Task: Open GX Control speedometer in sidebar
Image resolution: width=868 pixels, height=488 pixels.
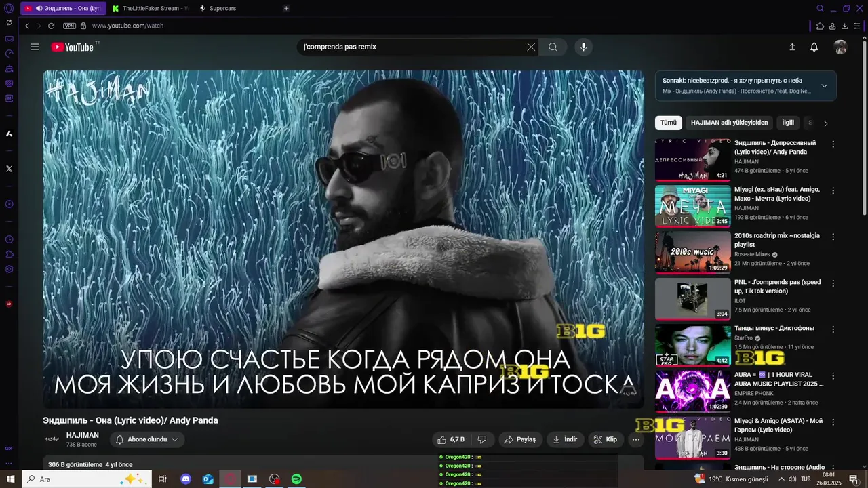Action: pyautogui.click(x=9, y=54)
